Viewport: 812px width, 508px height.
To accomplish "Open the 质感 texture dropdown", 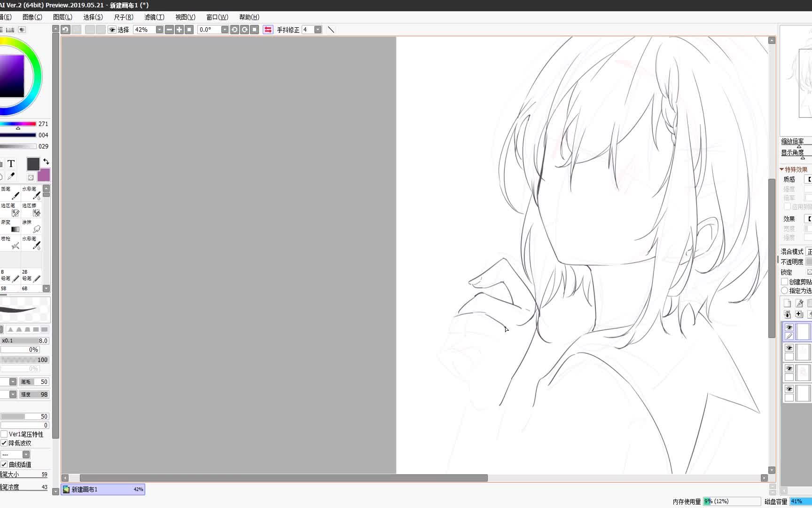I will [x=809, y=179].
